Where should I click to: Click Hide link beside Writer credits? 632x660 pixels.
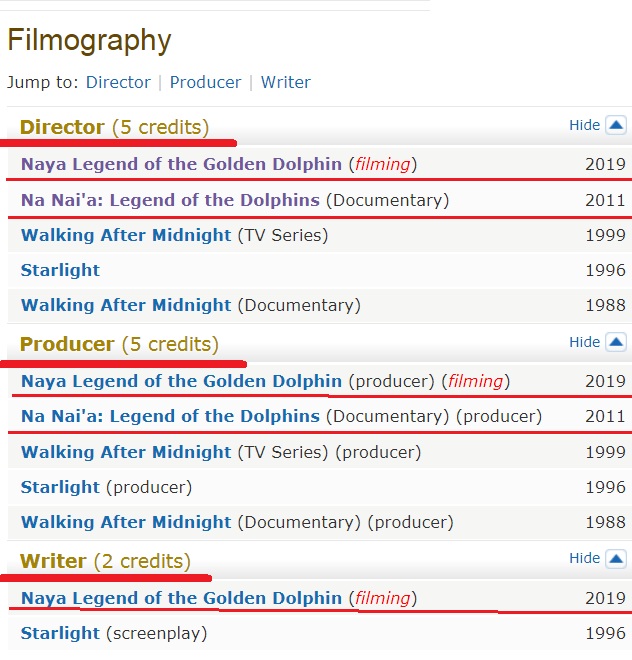coord(584,558)
